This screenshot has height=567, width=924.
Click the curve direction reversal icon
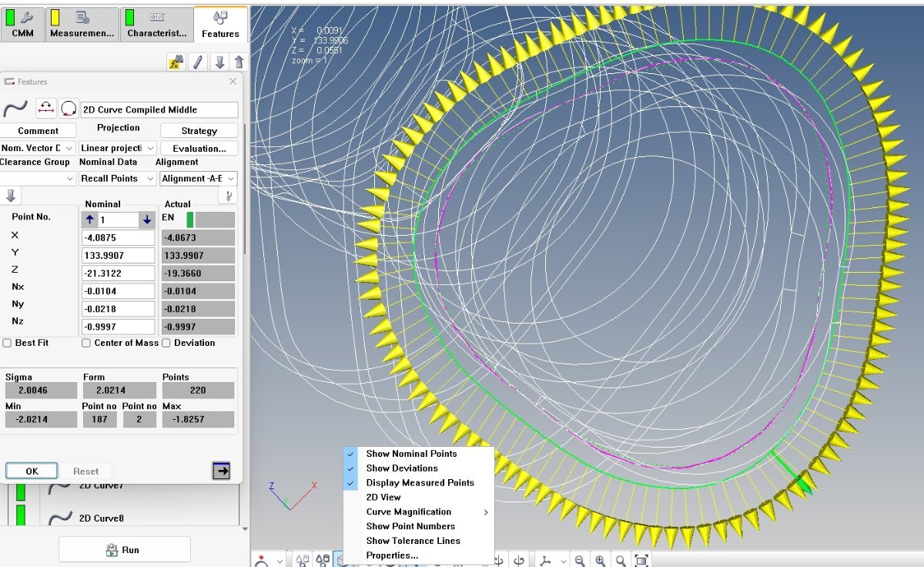tap(46, 109)
